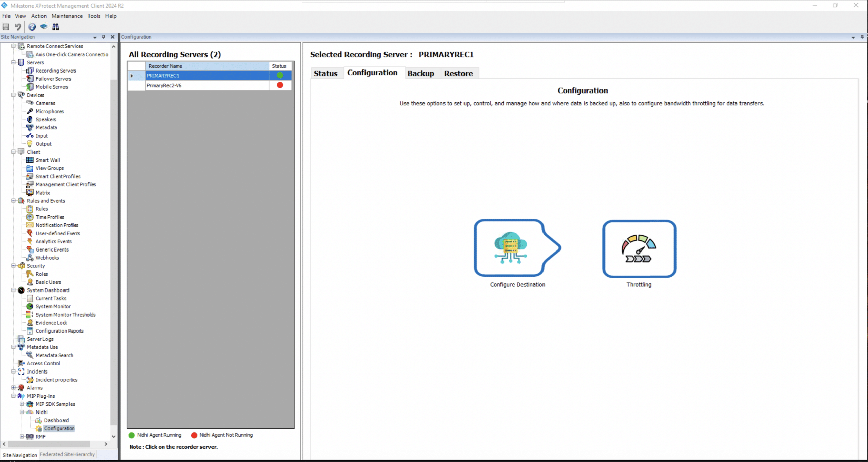Save changes using the floppy disk toolbar icon

[6, 27]
